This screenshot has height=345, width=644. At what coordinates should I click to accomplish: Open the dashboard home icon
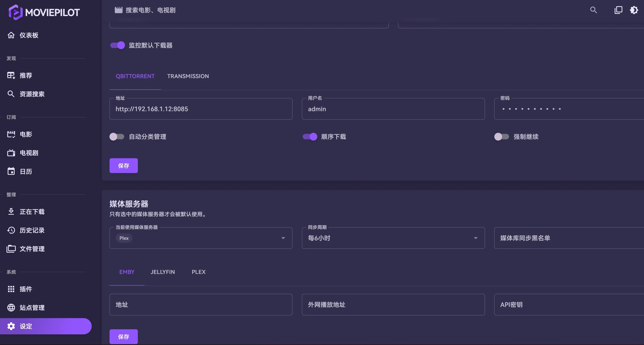coord(11,35)
